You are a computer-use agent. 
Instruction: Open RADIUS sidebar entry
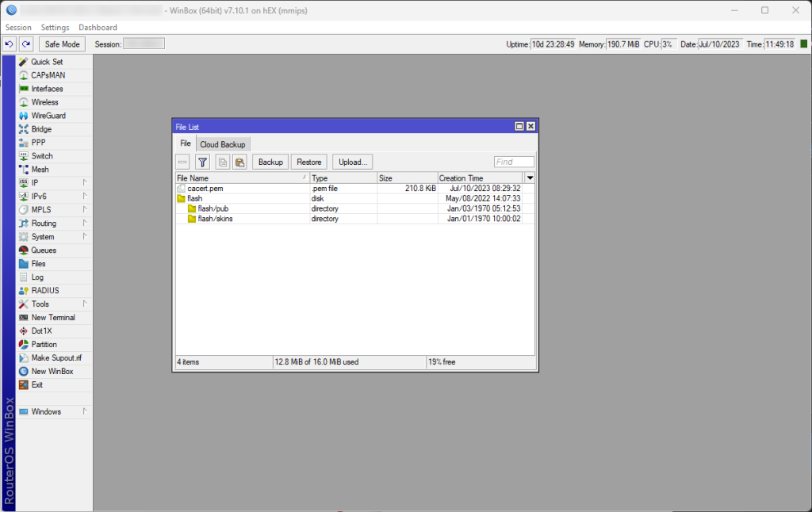click(55, 290)
